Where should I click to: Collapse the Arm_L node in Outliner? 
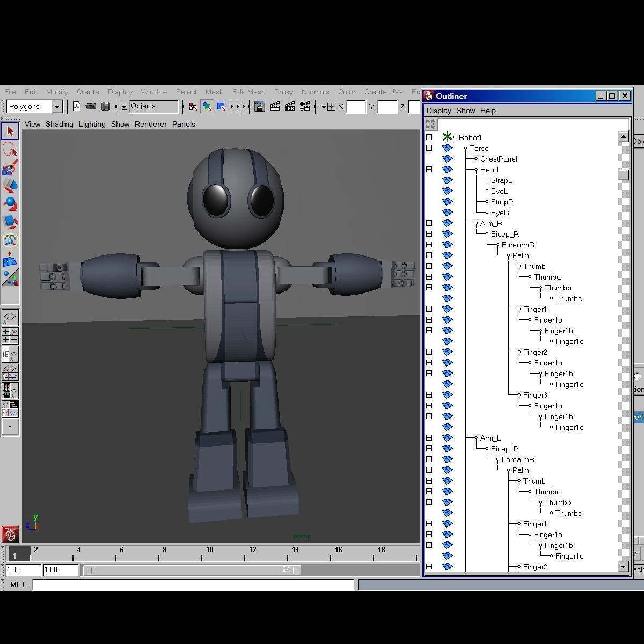click(x=429, y=438)
